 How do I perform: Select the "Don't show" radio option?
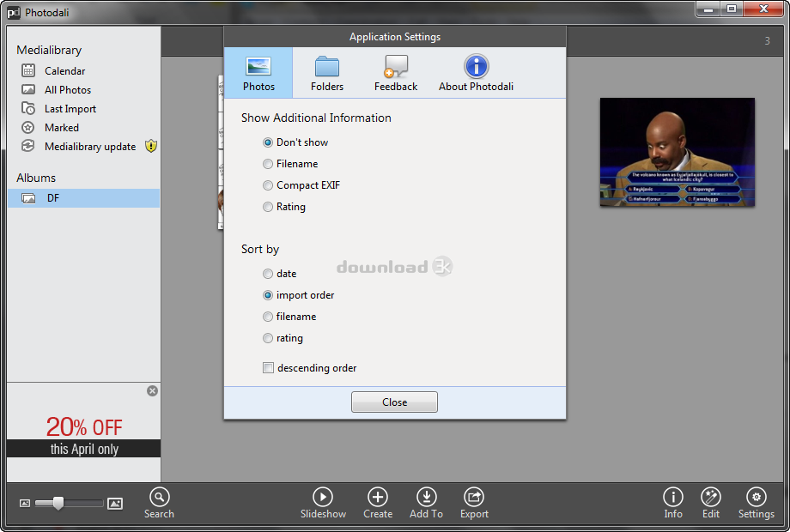(295, 142)
